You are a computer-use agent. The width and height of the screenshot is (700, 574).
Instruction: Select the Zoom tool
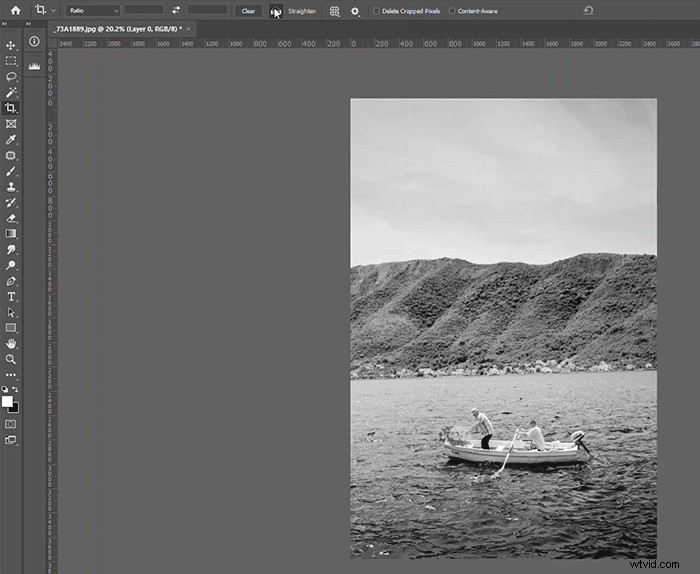[x=11, y=359]
